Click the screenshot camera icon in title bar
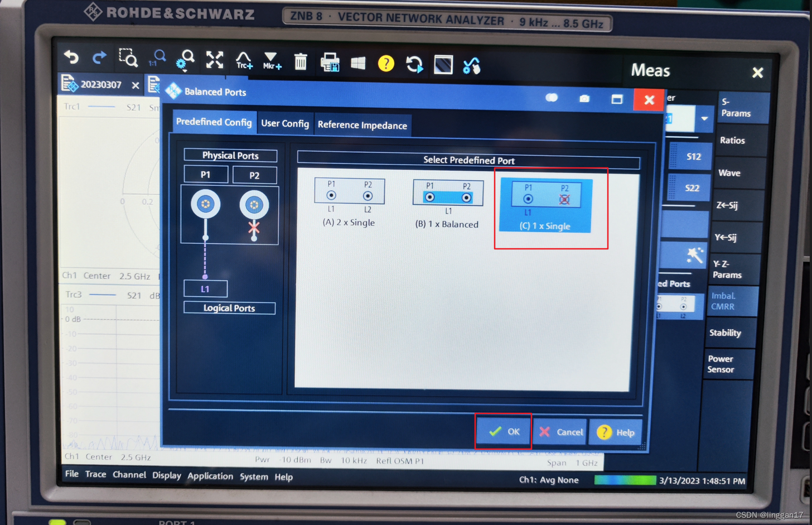Screen dimensions: 812x525 584,99
